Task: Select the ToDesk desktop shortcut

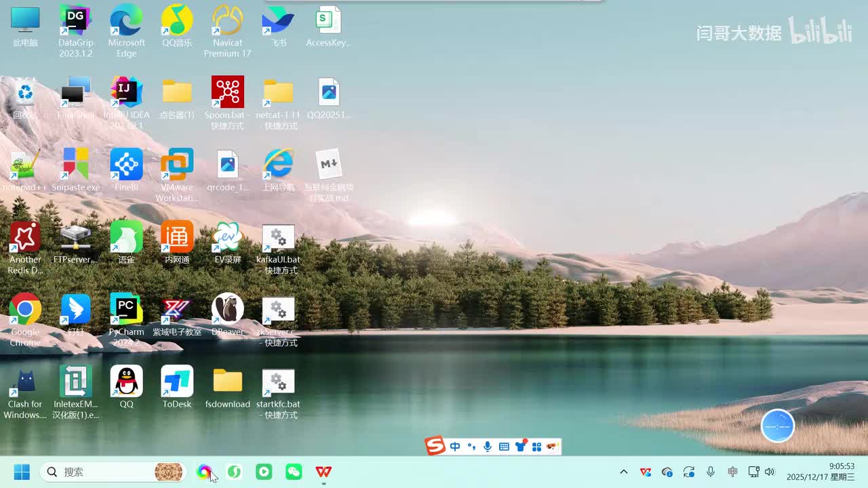Action: pyautogui.click(x=177, y=388)
